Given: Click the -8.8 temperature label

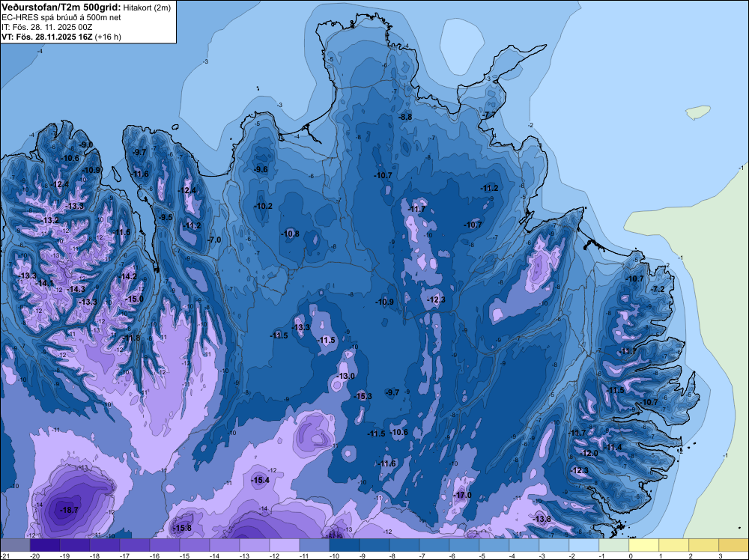Looking at the screenshot, I should coord(405,117).
